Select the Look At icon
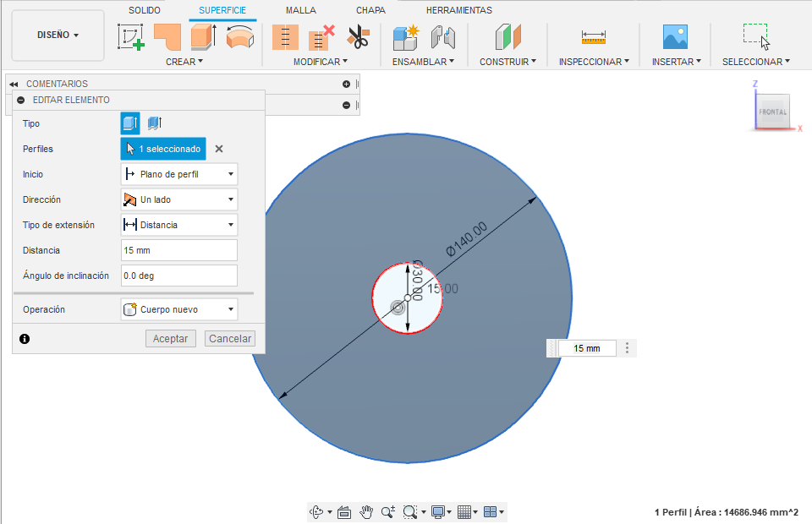 344,512
